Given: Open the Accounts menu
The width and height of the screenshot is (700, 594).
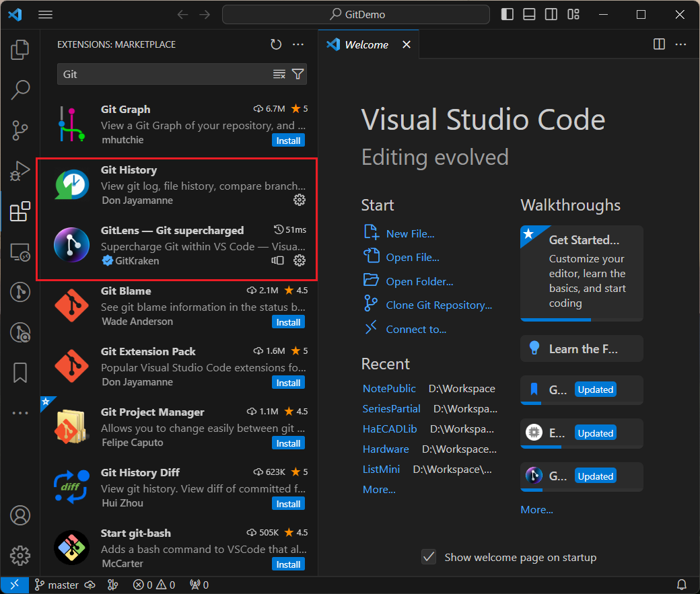Looking at the screenshot, I should tap(20, 515).
